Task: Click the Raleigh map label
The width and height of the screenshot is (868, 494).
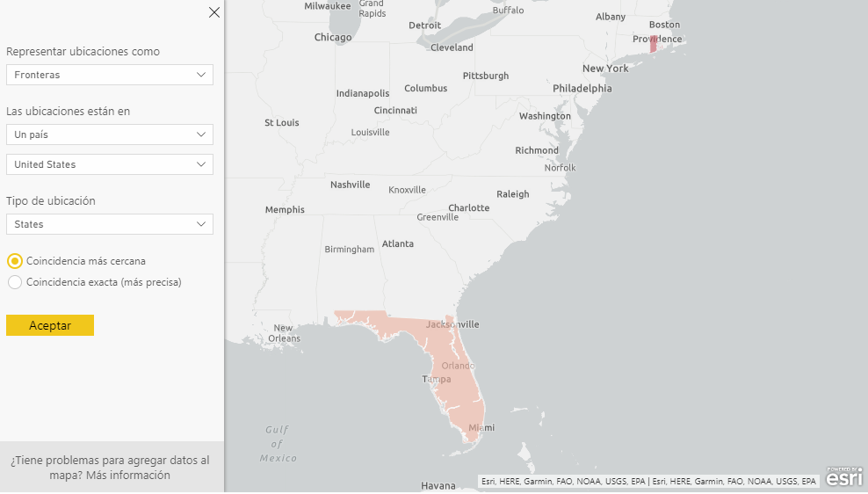Action: (512, 194)
